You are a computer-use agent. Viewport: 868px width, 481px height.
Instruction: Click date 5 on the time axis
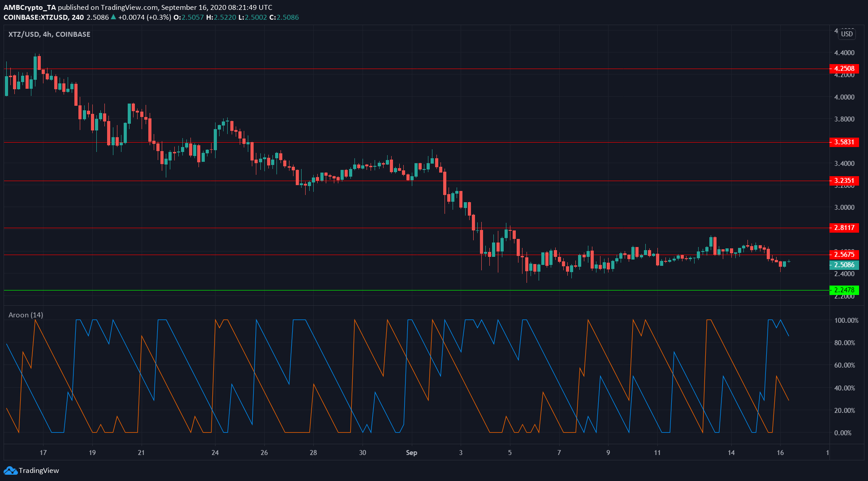[510, 452]
